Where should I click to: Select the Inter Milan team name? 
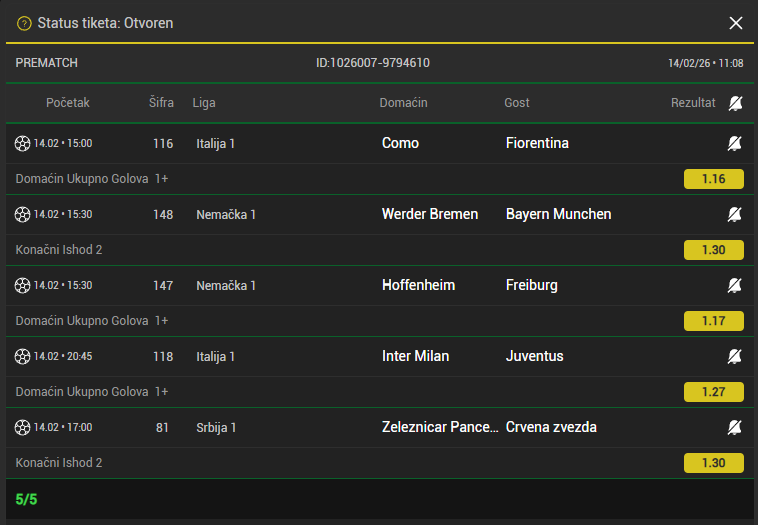pos(415,356)
